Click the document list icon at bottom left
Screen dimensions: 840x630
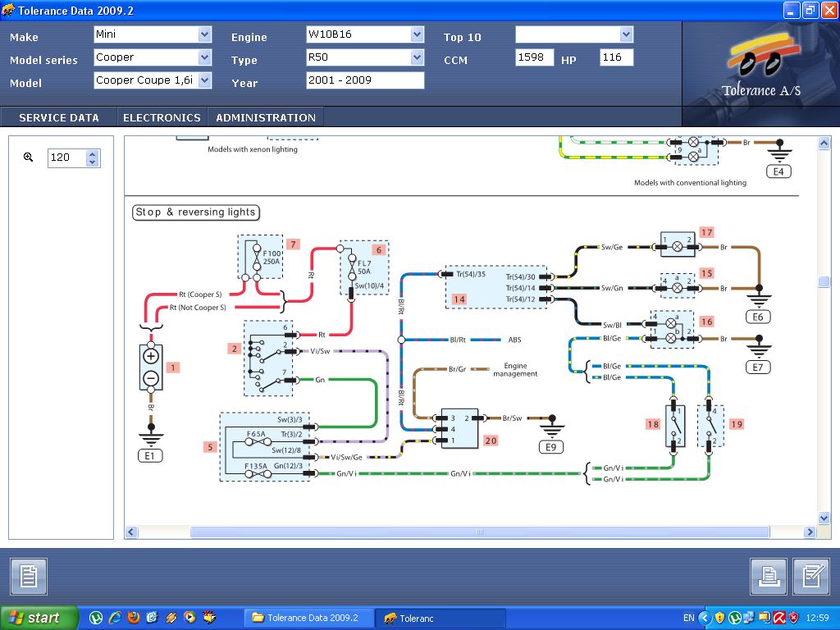click(x=28, y=576)
